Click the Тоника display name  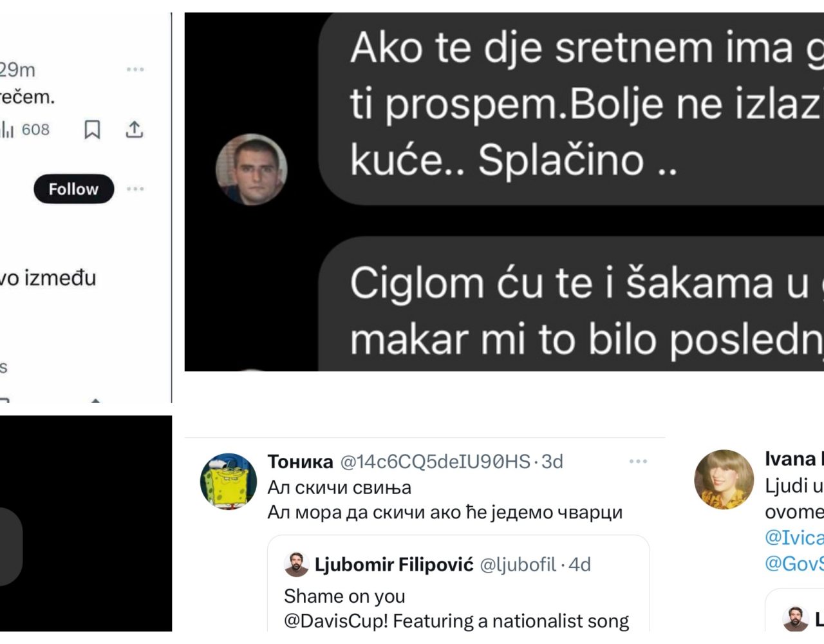point(300,462)
